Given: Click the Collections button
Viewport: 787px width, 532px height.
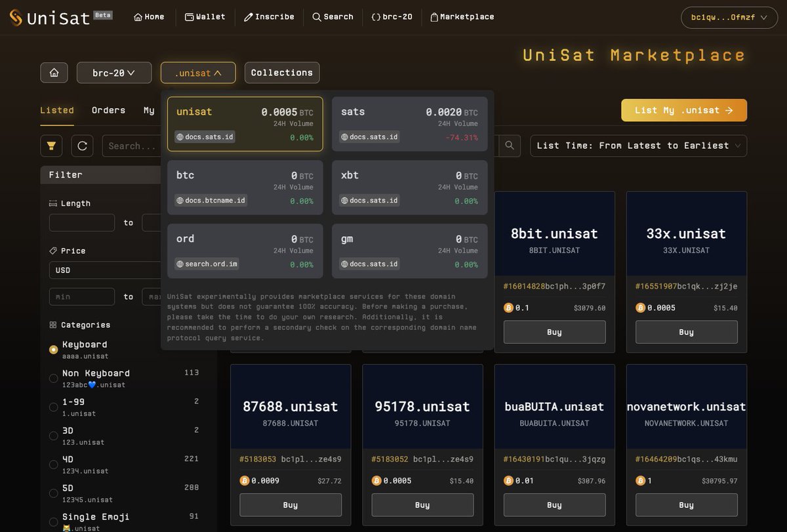Looking at the screenshot, I should pos(282,73).
